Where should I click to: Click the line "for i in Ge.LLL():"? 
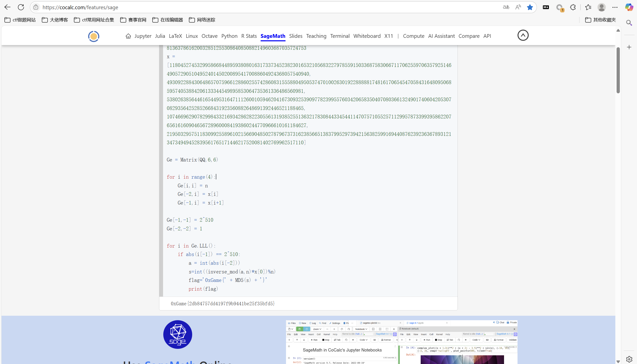(x=191, y=246)
